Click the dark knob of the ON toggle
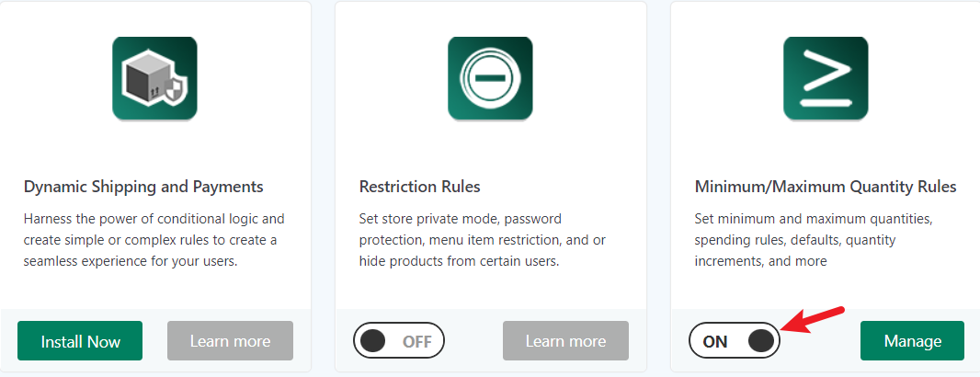The image size is (980, 377). (x=760, y=341)
